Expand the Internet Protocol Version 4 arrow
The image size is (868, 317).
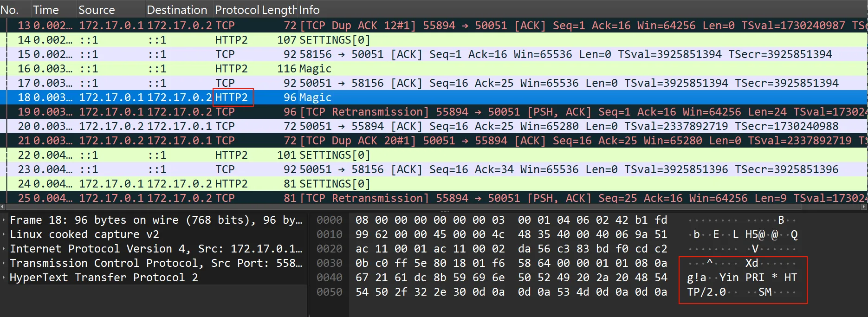(x=4, y=248)
